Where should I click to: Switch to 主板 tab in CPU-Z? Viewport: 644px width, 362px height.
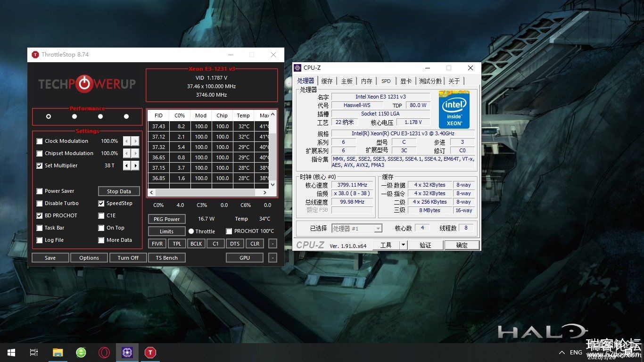coord(347,81)
